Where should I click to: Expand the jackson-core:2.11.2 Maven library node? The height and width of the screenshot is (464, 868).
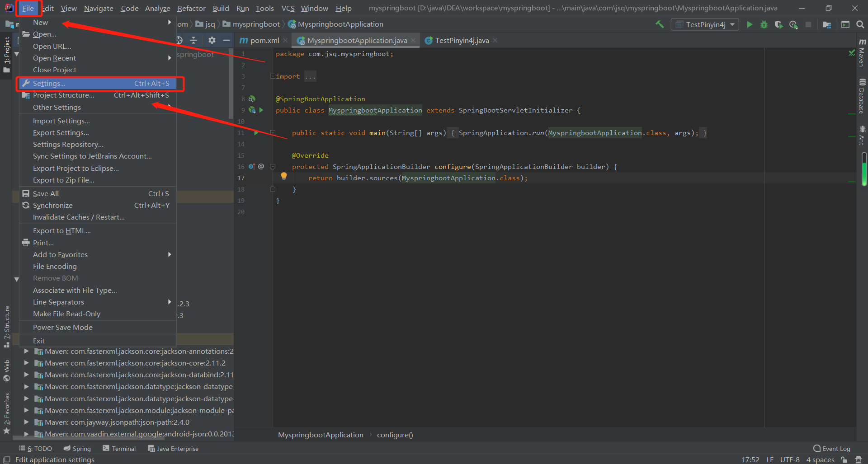point(26,363)
